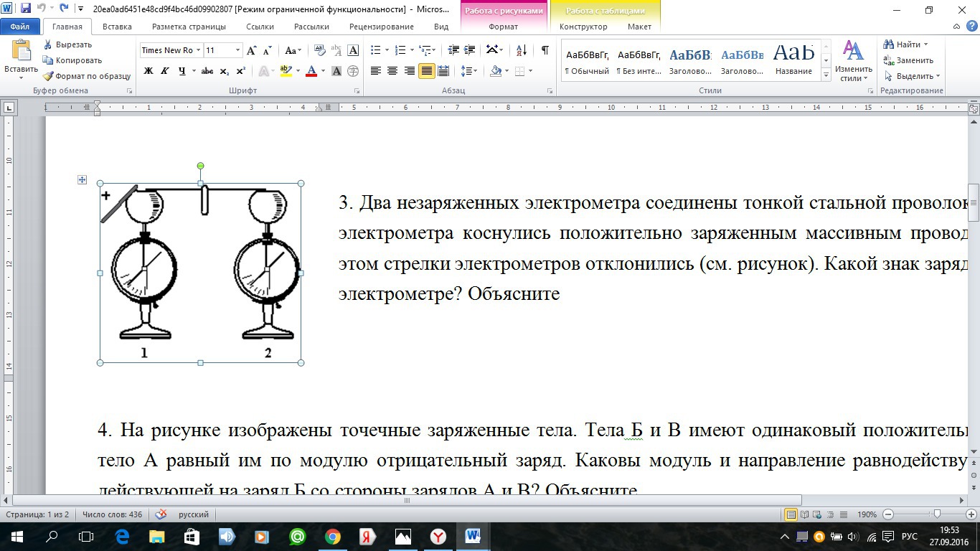Open the line spacing dropdown
The width and height of the screenshot is (980, 551).
click(x=469, y=71)
